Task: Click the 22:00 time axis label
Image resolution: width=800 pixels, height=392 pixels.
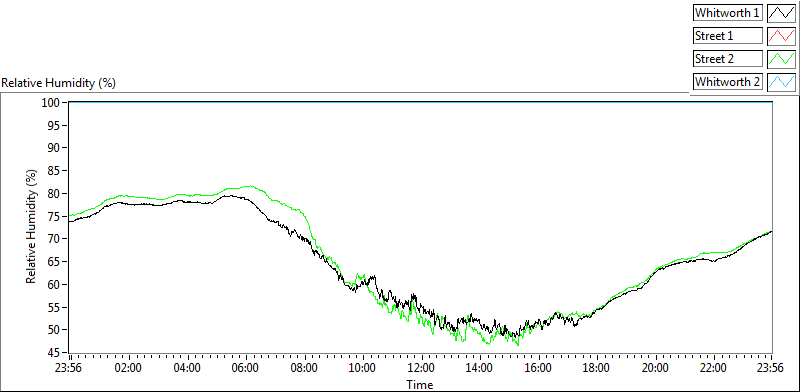Action: point(714,368)
